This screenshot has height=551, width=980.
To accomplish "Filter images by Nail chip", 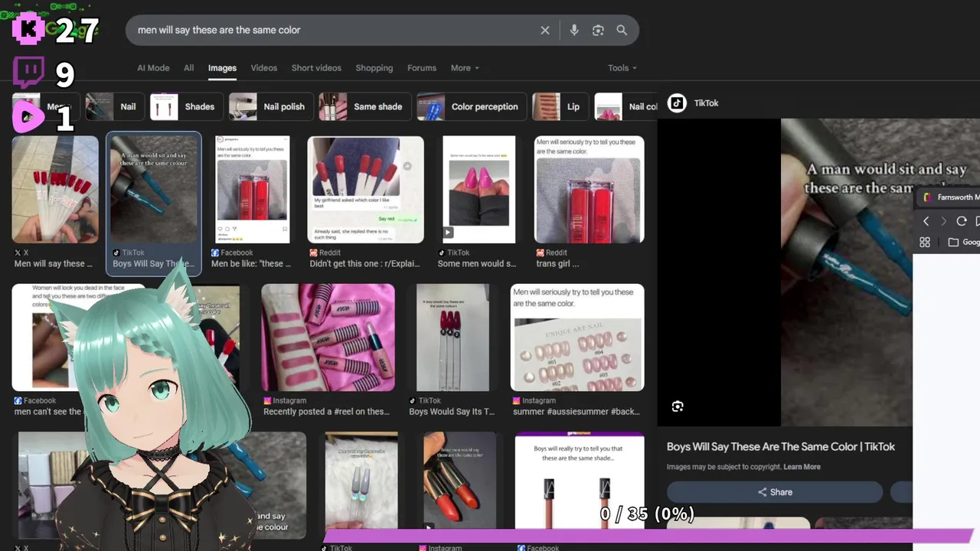I will coord(113,107).
